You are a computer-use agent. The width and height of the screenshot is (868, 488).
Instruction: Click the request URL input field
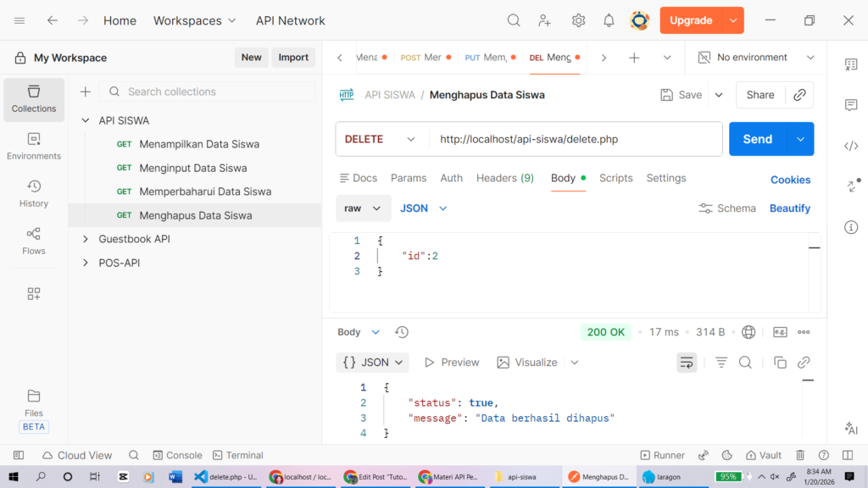575,139
